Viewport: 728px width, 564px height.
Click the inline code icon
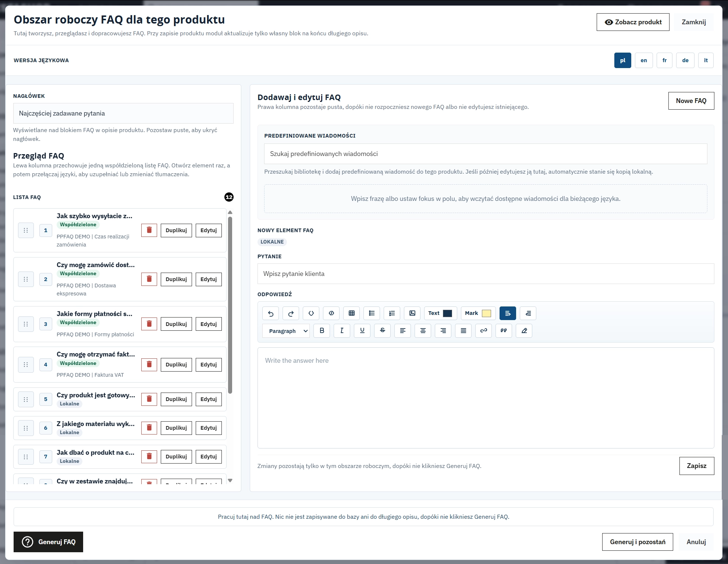click(x=311, y=313)
